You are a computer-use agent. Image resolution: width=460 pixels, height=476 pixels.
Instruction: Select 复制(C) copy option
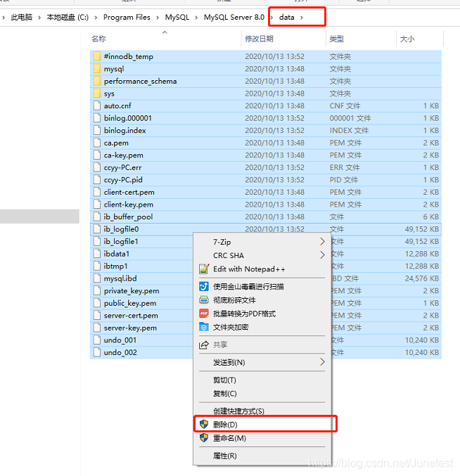point(262,394)
